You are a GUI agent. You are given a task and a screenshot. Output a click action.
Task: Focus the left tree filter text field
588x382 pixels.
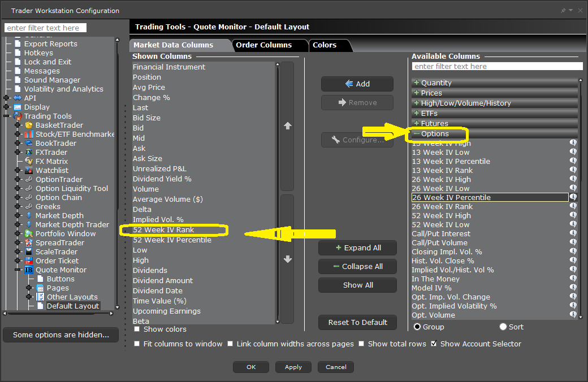tap(45, 28)
